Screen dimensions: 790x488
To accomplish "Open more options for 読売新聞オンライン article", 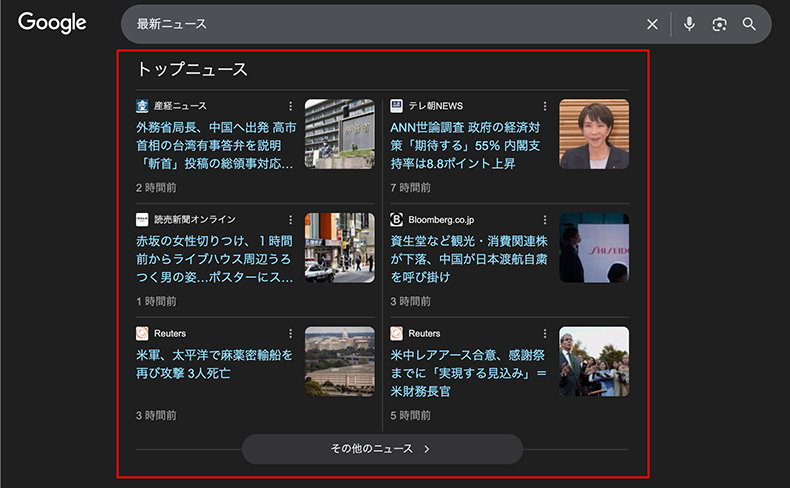I will [x=290, y=220].
